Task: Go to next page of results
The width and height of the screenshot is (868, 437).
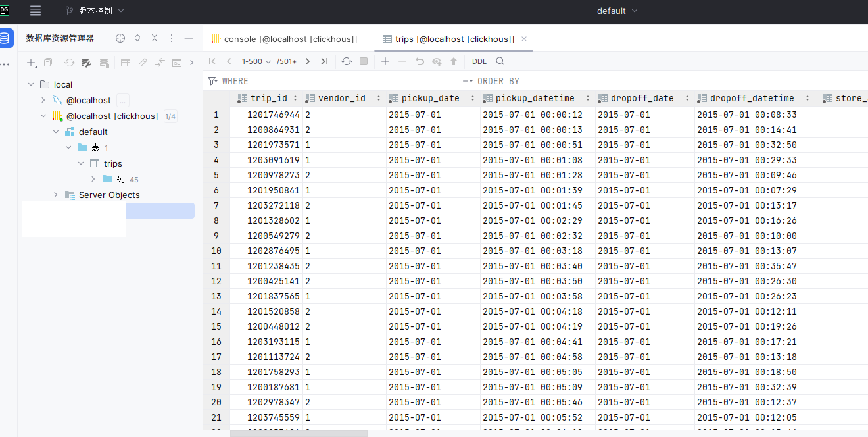Action: (307, 61)
